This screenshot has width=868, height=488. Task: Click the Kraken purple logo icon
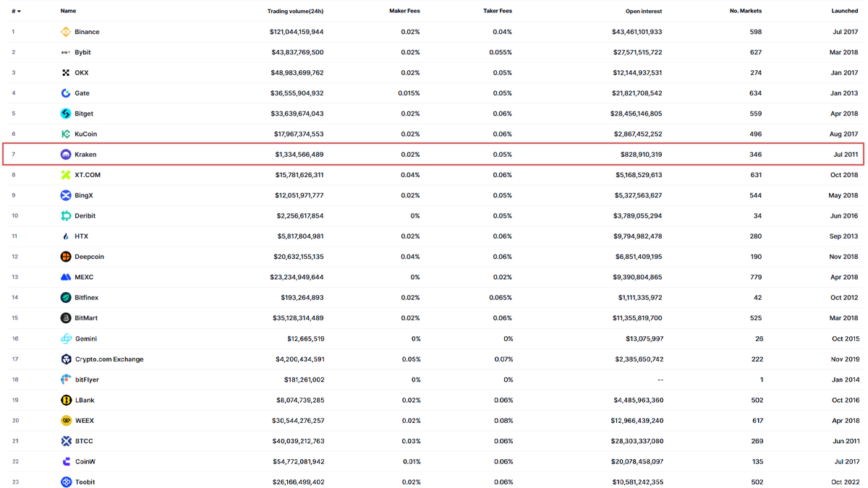pos(66,155)
